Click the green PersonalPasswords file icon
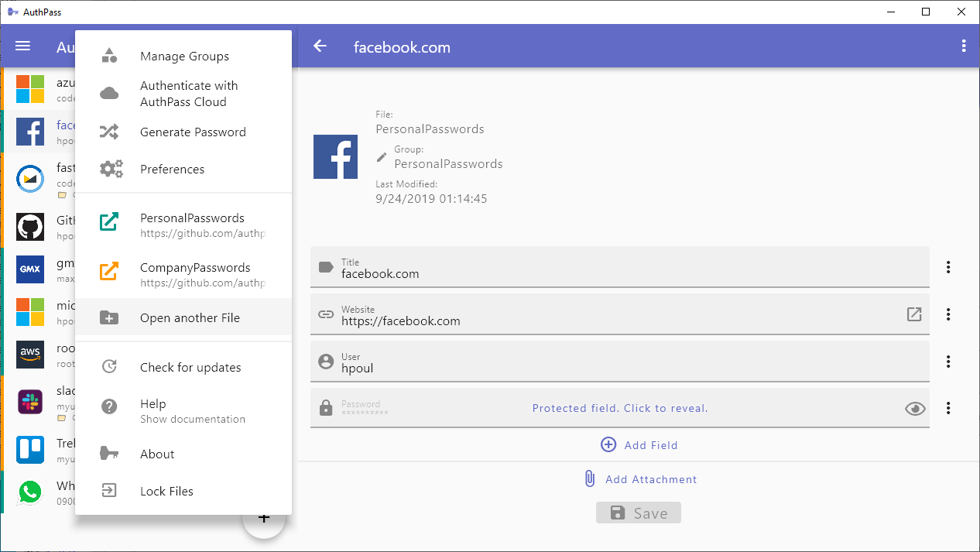This screenshot has height=552, width=980. pyautogui.click(x=109, y=222)
